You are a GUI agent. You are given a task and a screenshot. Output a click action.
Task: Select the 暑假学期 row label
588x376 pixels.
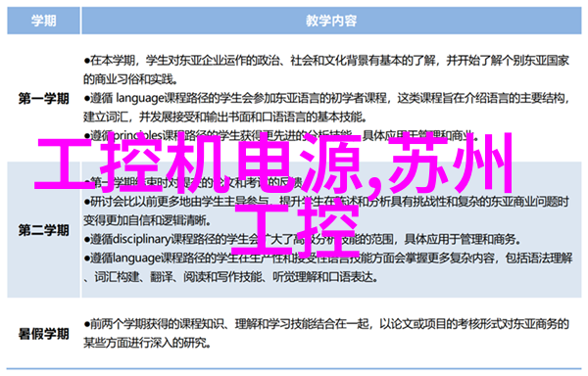[x=44, y=334]
